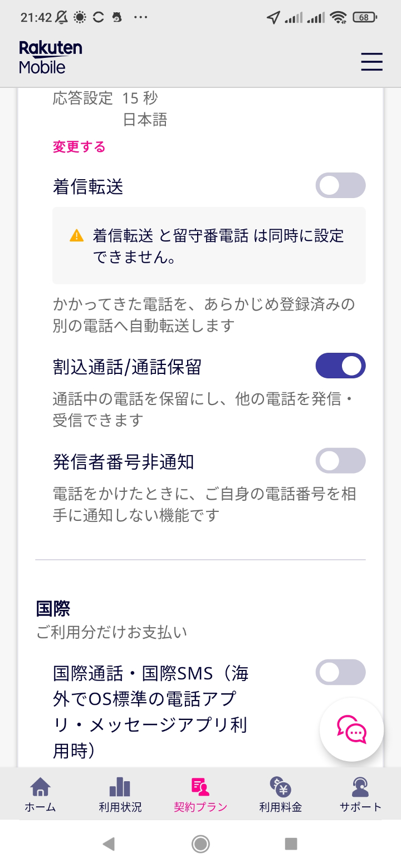Tap the 利用状況 bar chart icon
The height and width of the screenshot is (868, 401).
click(120, 787)
